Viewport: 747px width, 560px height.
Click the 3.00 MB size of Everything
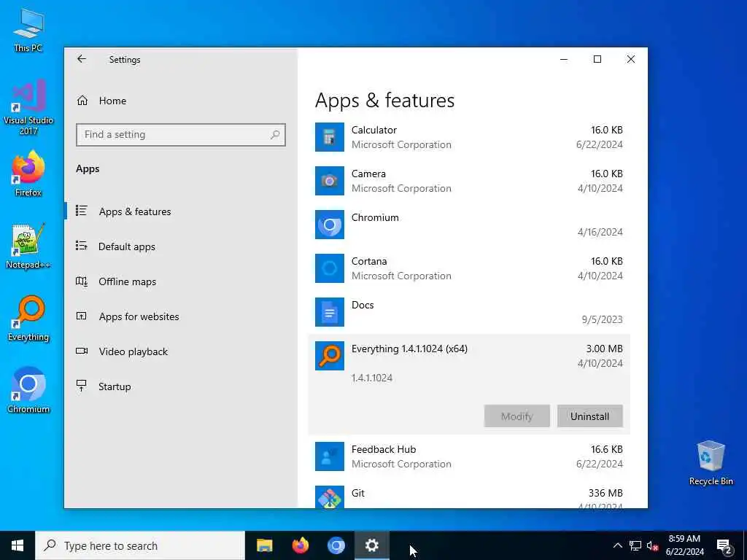click(604, 349)
